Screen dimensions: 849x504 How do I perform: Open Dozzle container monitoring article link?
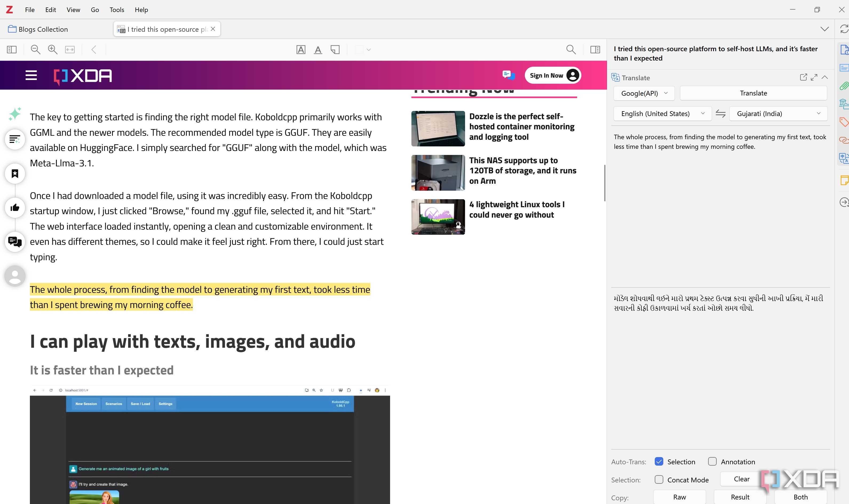click(522, 127)
